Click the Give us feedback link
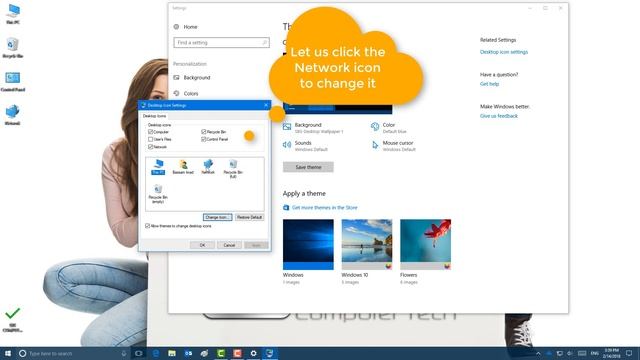Screen dimensions: 640x360 pos(499,116)
